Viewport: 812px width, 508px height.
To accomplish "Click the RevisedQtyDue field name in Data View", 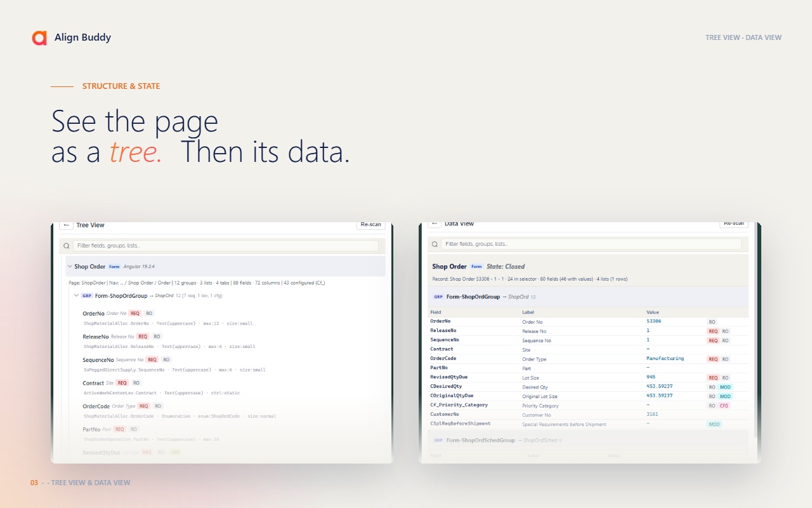I will tap(449, 377).
